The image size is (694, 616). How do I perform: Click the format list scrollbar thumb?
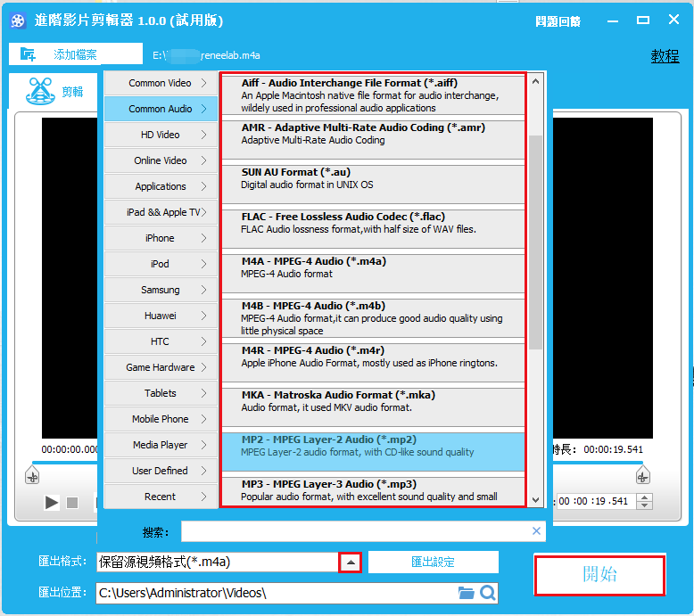click(x=535, y=242)
